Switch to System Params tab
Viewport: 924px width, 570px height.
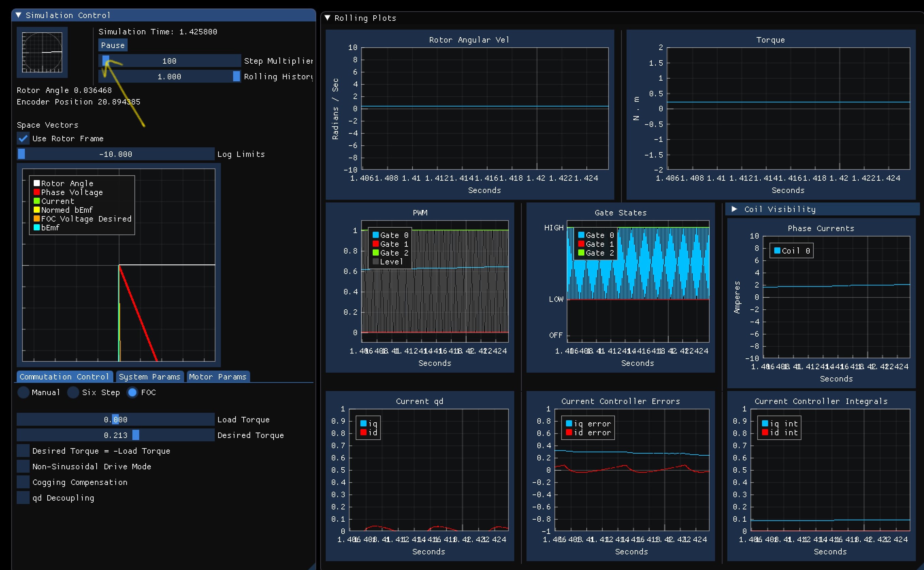point(150,377)
